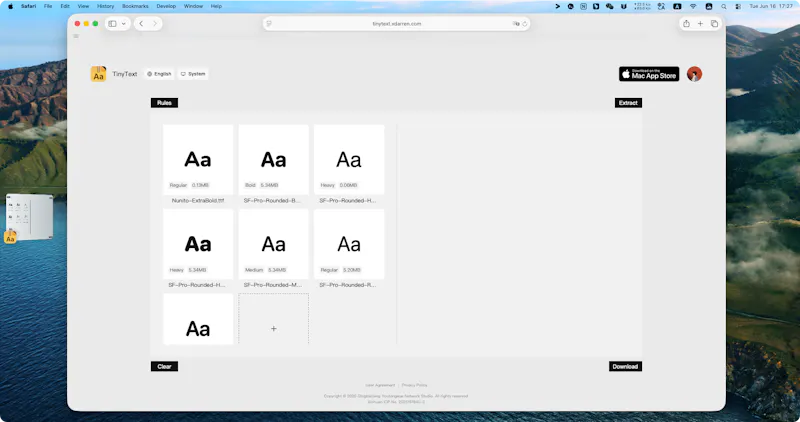Click the Bold weight tag
Viewport: 800px width, 422px height.
[x=250, y=185]
